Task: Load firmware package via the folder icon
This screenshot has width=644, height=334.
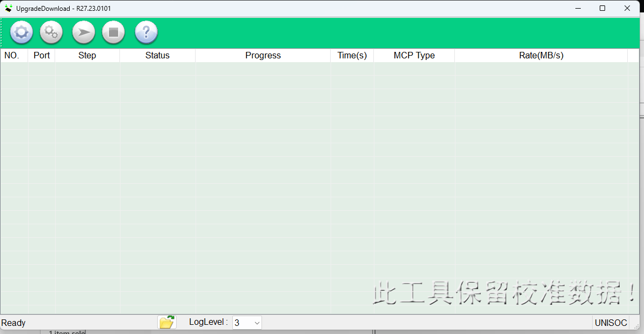Action: pyautogui.click(x=167, y=322)
